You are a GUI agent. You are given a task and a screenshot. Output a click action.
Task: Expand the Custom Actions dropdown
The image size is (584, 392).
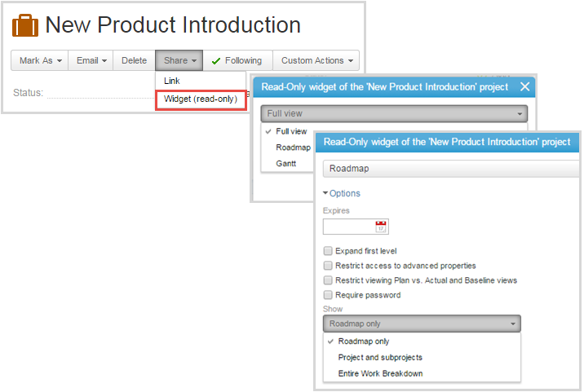[x=316, y=60]
